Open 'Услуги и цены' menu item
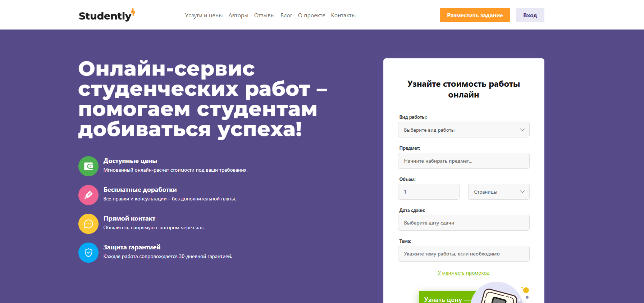The width and height of the screenshot is (644, 303). (x=204, y=15)
